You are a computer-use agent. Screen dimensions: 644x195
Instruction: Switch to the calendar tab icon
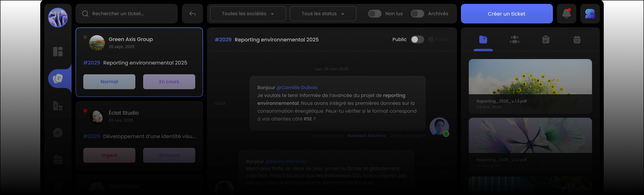(x=577, y=39)
